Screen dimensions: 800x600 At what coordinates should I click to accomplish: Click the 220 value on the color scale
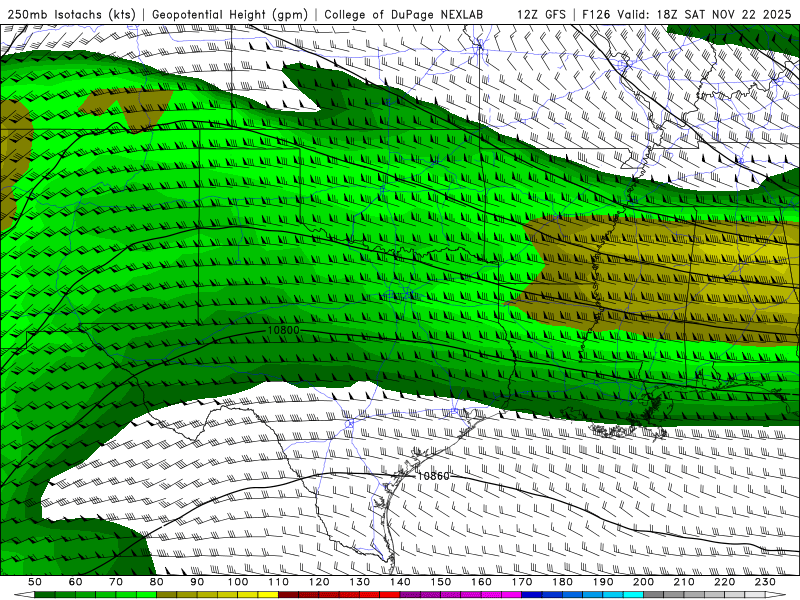pyautogui.click(x=724, y=582)
